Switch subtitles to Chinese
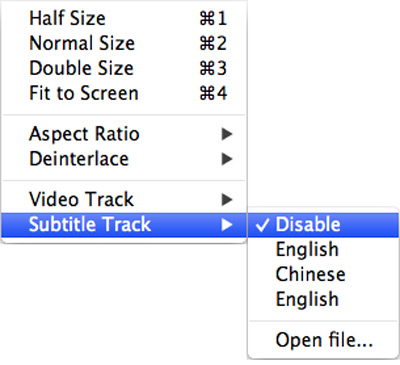 click(323, 274)
